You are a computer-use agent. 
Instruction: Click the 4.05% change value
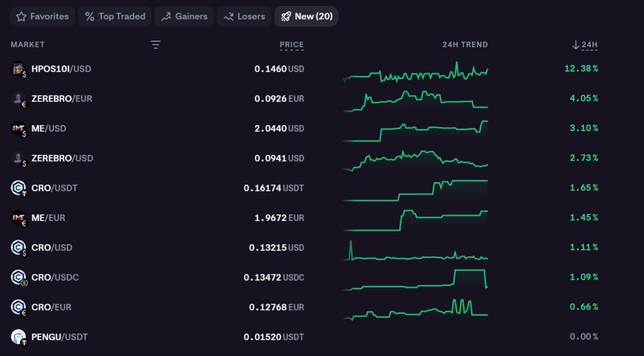(584, 98)
